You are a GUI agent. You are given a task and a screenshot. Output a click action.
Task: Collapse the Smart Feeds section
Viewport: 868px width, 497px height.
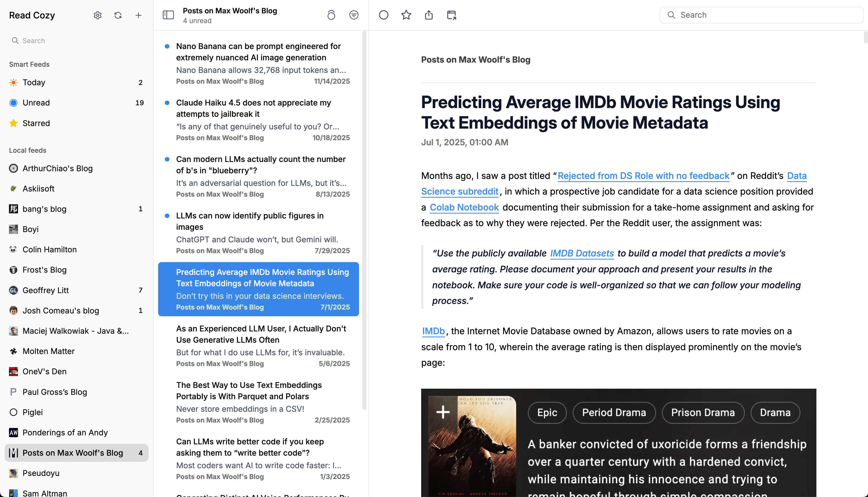[29, 64]
